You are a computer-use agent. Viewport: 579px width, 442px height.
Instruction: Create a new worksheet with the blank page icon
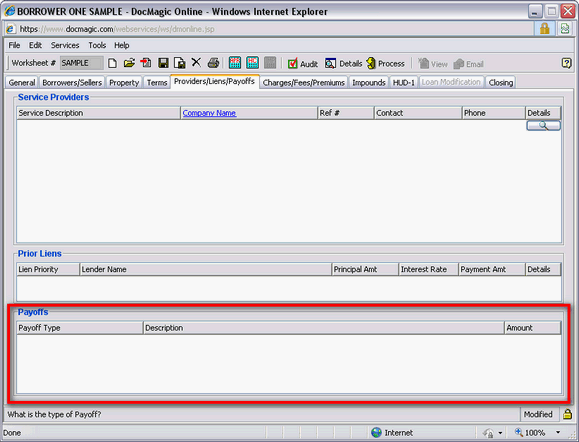tap(112, 63)
